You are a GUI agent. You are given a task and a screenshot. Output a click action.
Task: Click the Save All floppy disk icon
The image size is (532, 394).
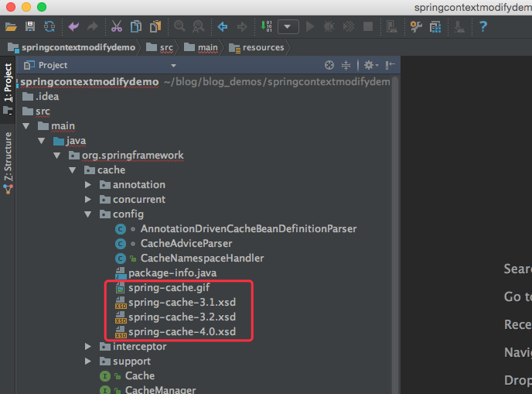[30, 26]
